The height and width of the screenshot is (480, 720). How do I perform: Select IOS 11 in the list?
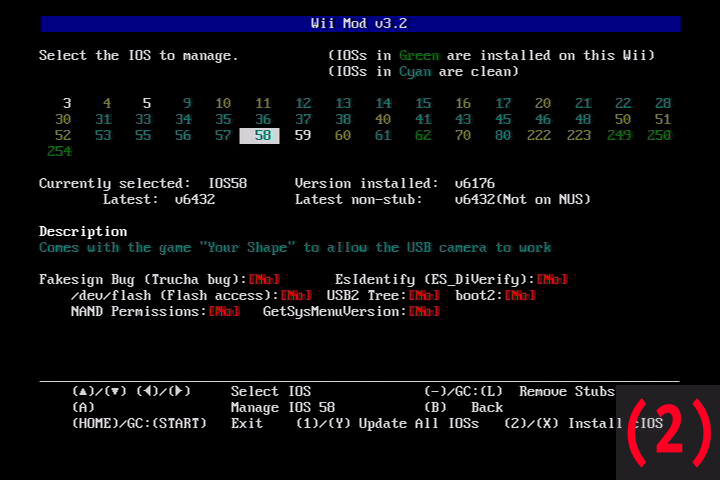click(x=263, y=103)
